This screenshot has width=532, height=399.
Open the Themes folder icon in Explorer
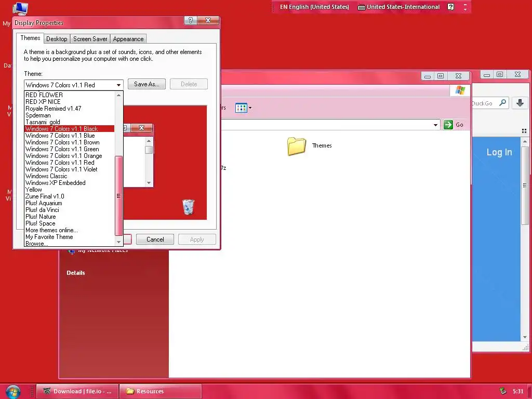click(x=296, y=146)
